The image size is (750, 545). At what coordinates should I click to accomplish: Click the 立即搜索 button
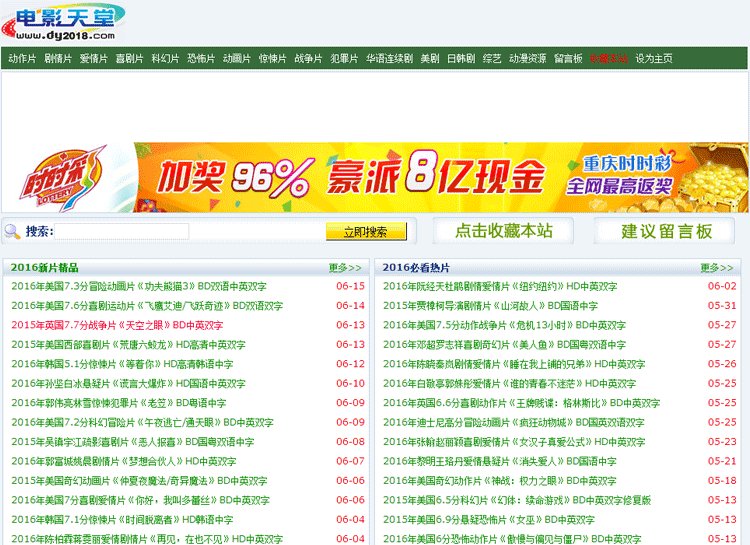(x=366, y=232)
